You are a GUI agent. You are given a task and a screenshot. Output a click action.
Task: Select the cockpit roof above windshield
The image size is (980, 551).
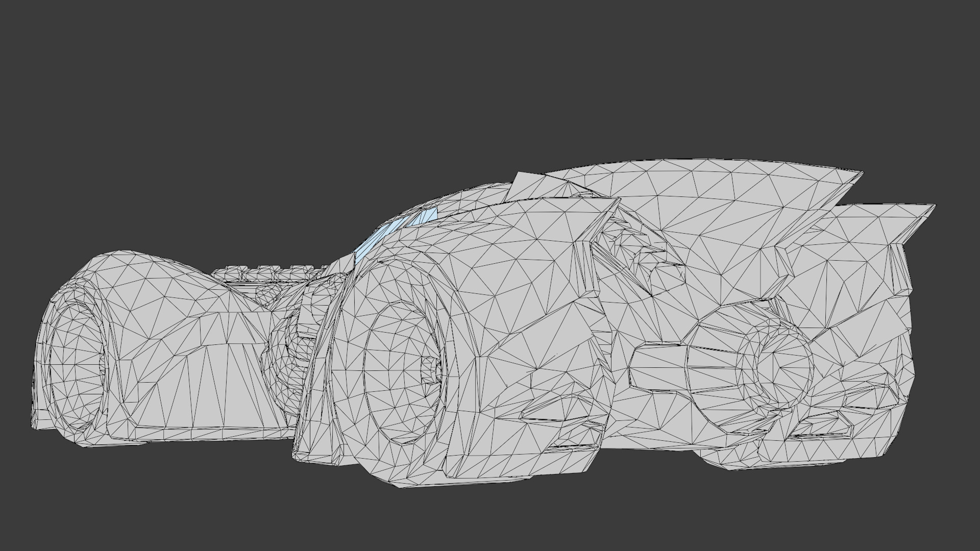(x=459, y=196)
